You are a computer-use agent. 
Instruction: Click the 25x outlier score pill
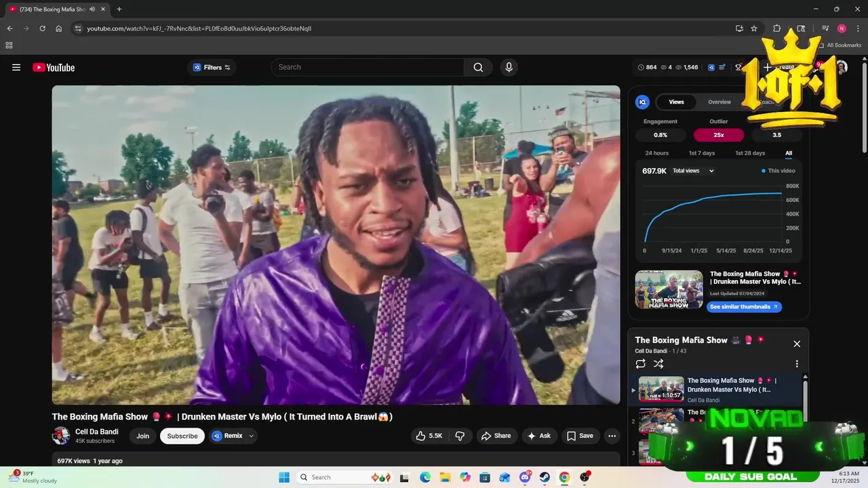point(719,135)
